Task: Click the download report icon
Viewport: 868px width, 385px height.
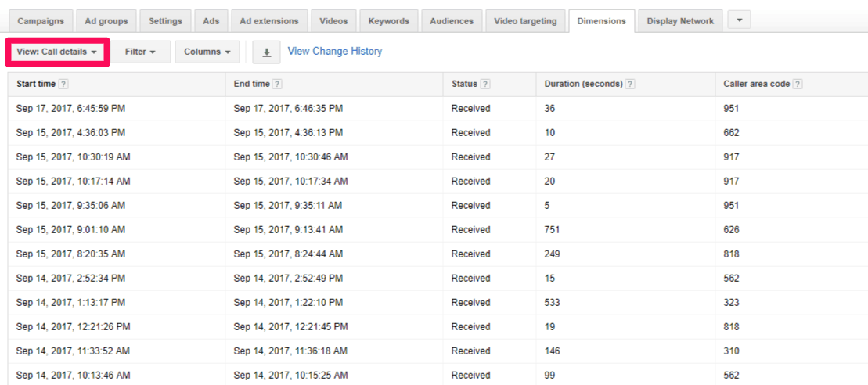Action: [267, 52]
